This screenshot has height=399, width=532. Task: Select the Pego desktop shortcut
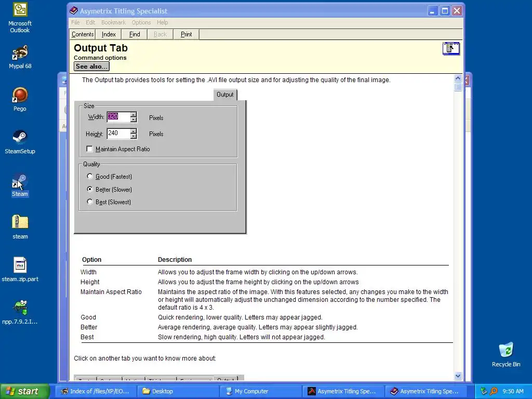coord(20,99)
